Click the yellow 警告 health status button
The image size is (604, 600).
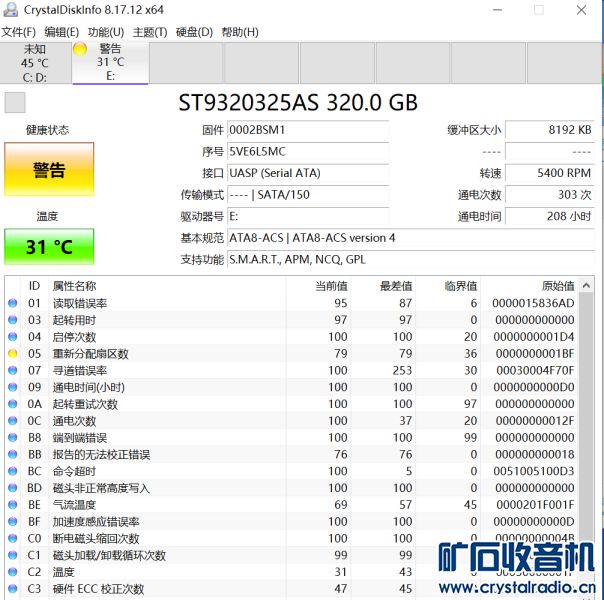49,169
